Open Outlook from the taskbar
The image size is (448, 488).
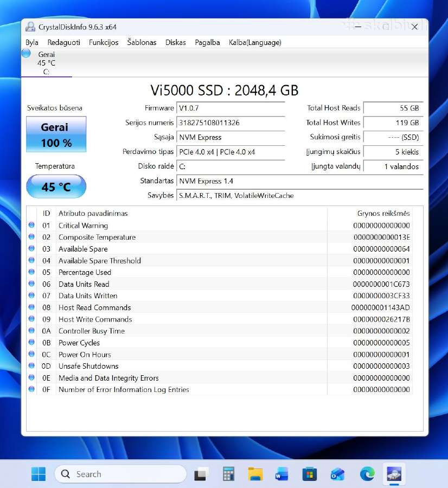point(337,474)
